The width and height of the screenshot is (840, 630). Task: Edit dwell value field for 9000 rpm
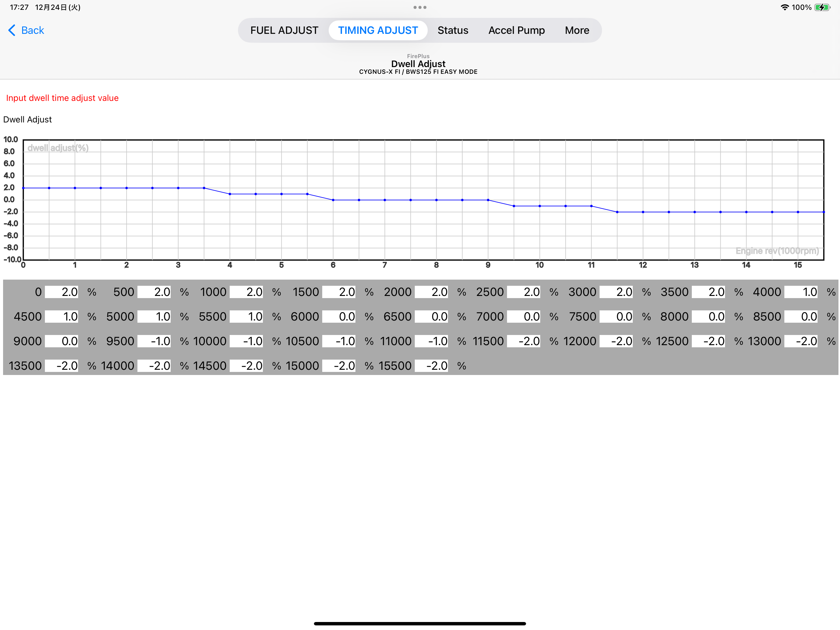point(61,341)
